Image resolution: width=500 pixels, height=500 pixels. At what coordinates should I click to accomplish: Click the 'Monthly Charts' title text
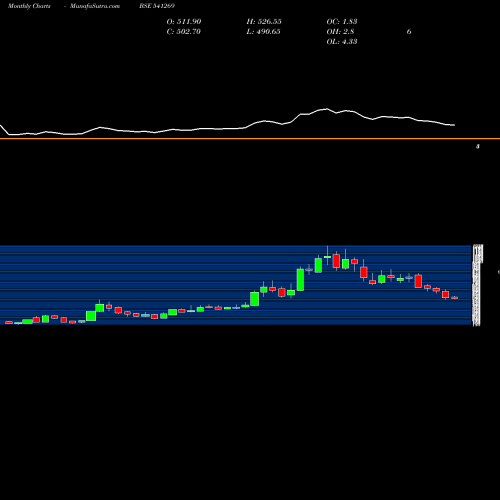[x=29, y=6]
